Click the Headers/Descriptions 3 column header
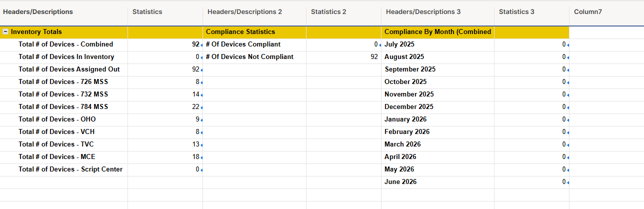 (437, 12)
